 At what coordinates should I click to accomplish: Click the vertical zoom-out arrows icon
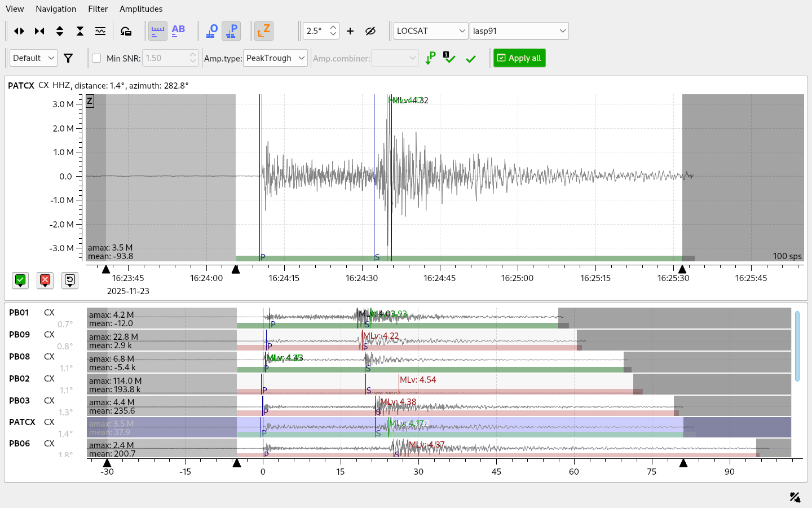click(80, 31)
